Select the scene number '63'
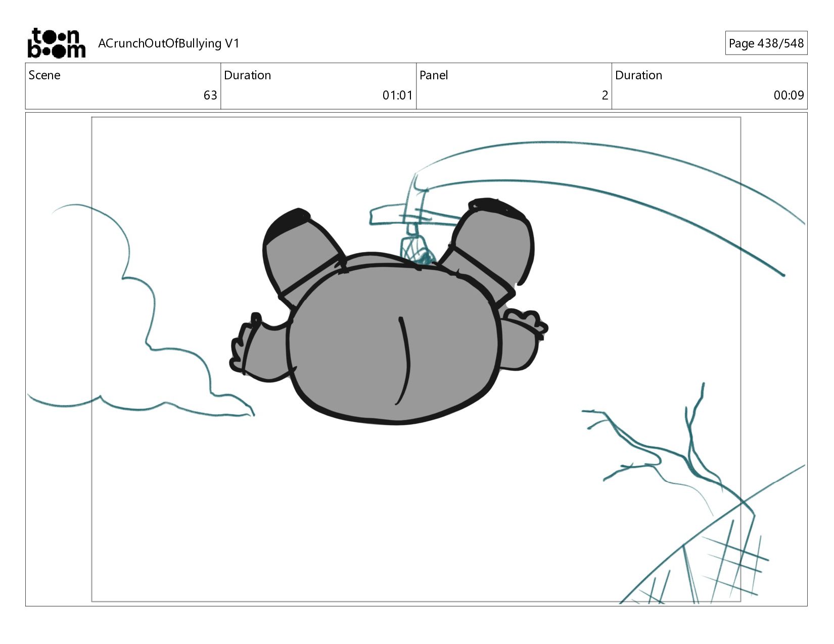This screenshot has height=644, width=834. coord(210,95)
